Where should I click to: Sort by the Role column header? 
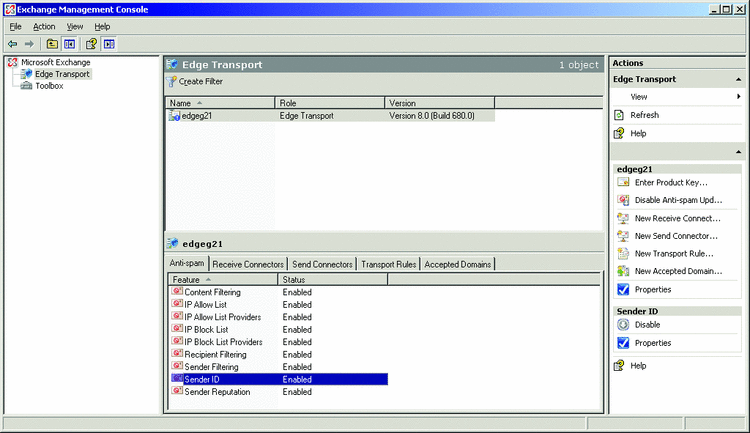pos(330,103)
